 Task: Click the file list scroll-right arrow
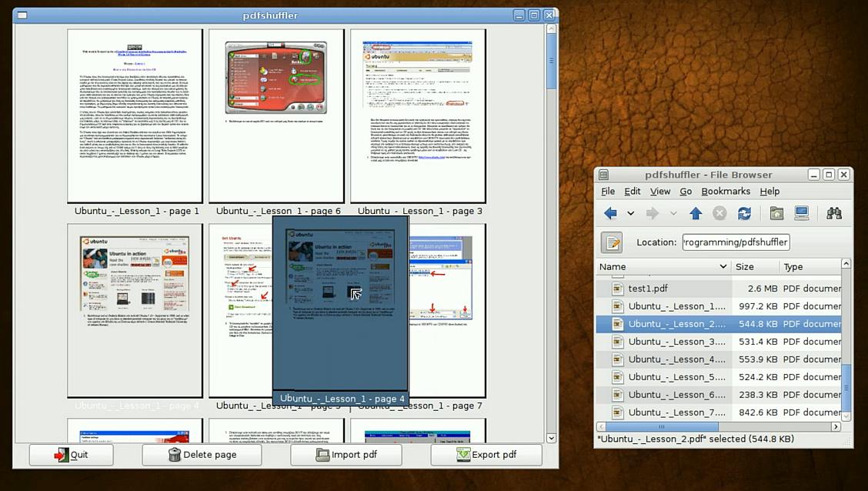836,427
